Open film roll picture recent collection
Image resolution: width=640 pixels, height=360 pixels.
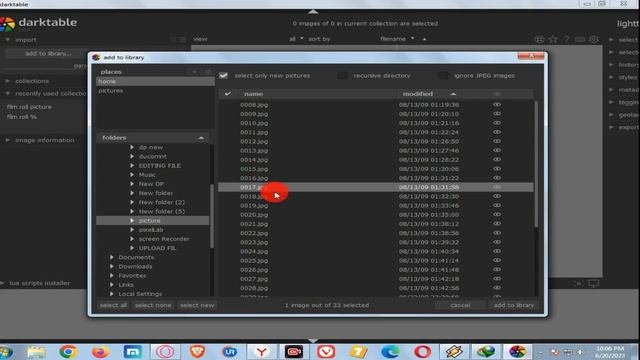coord(29,107)
